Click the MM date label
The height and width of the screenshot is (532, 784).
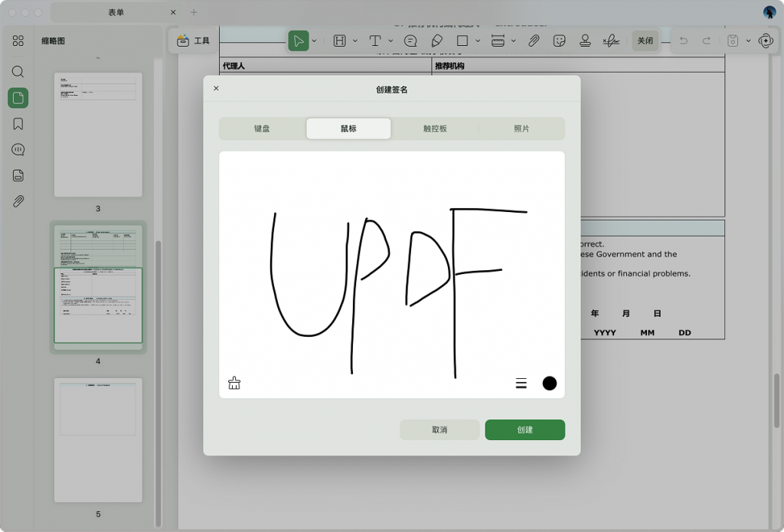(648, 332)
